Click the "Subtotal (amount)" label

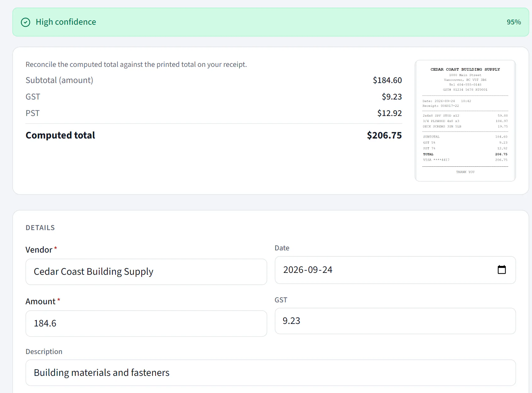click(x=59, y=80)
